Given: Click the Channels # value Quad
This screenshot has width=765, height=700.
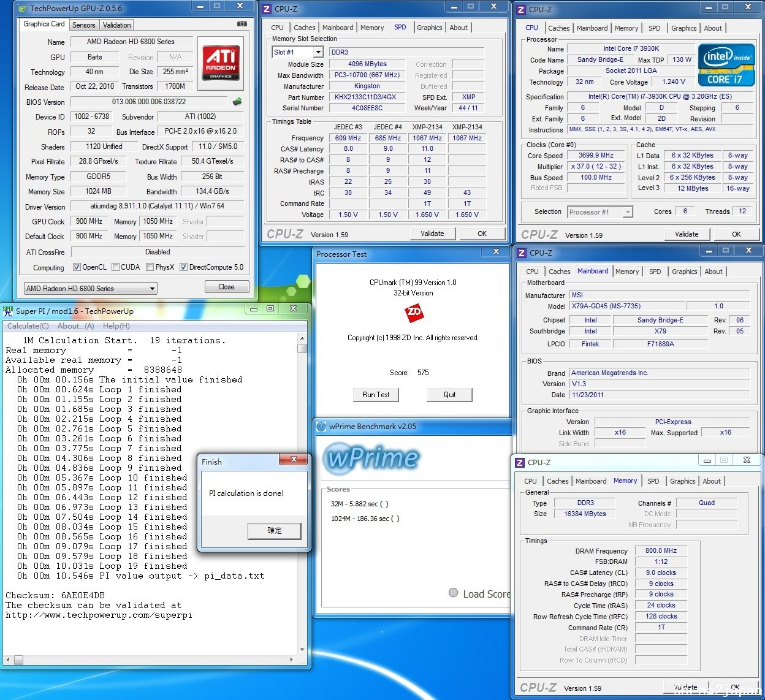Looking at the screenshot, I should [706, 503].
